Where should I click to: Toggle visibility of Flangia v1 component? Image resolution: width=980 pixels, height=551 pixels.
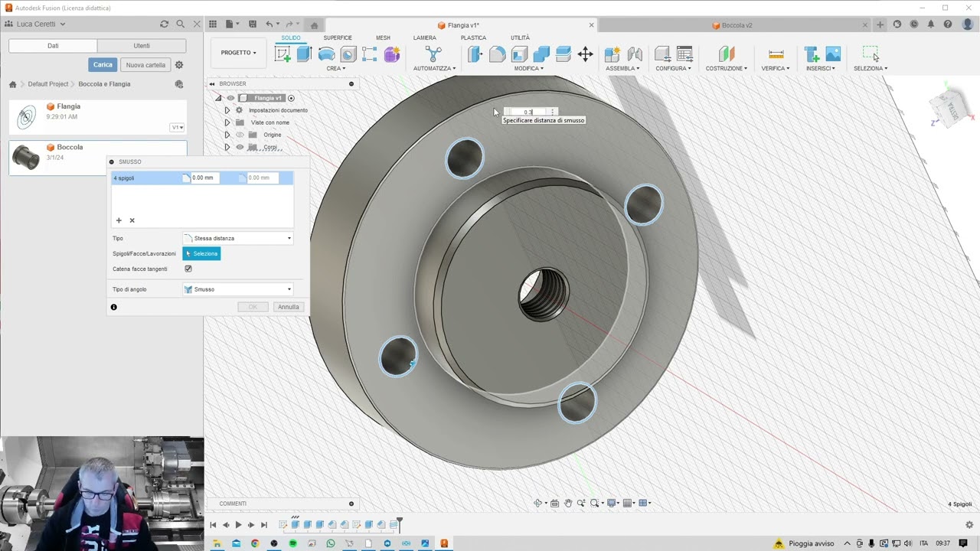point(230,98)
